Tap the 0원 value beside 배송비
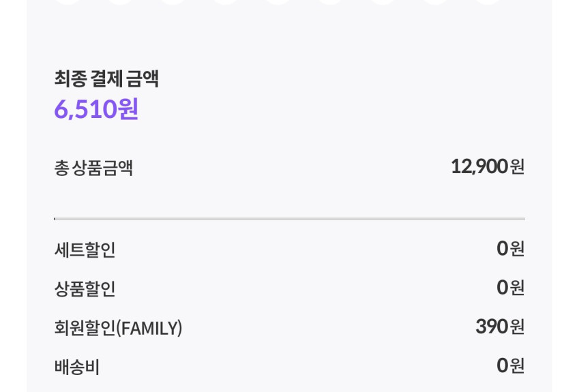This screenshot has width=579, height=392. (510, 366)
